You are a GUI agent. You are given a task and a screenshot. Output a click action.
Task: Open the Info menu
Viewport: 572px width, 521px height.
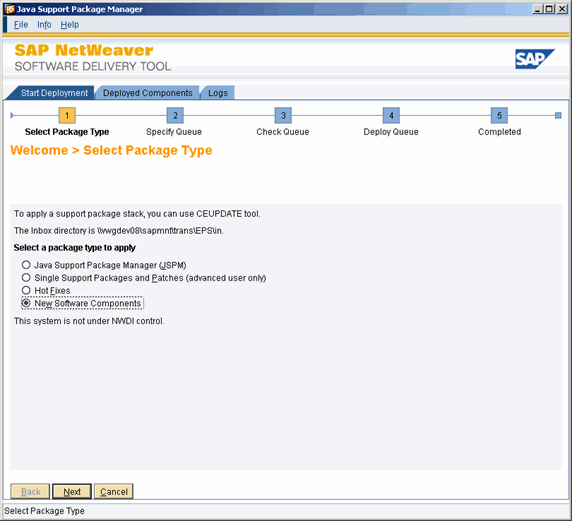click(44, 24)
